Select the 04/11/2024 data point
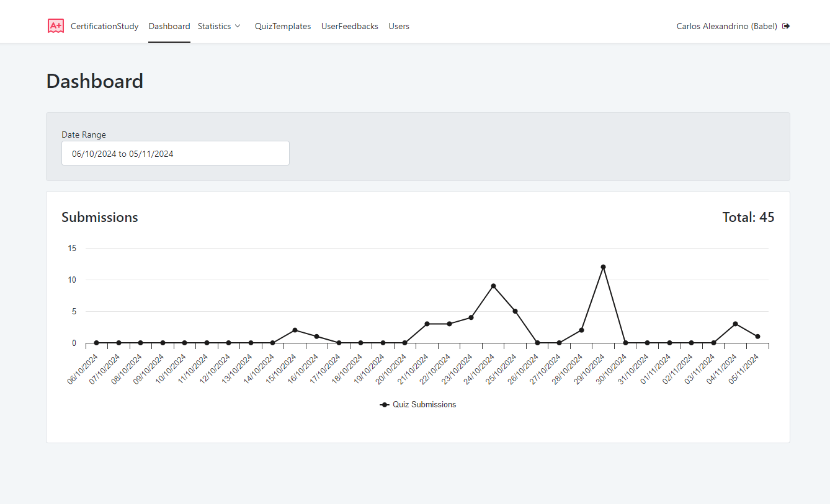 coord(735,324)
